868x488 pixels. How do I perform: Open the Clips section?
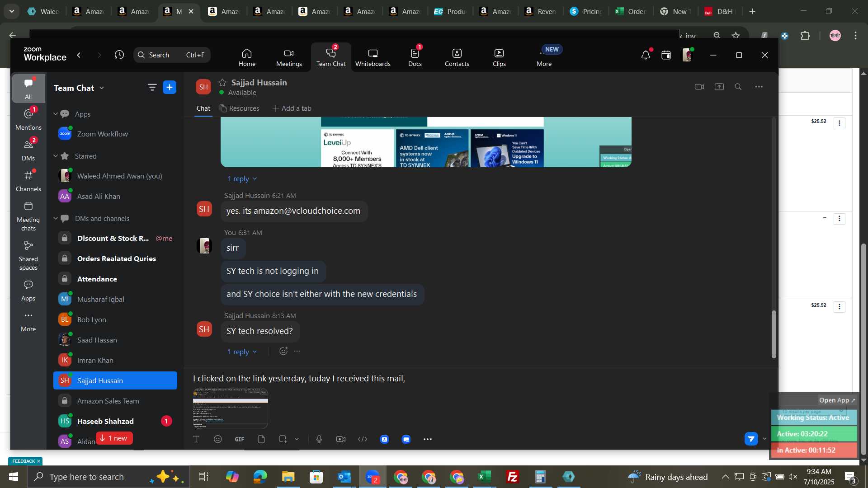pos(499,57)
